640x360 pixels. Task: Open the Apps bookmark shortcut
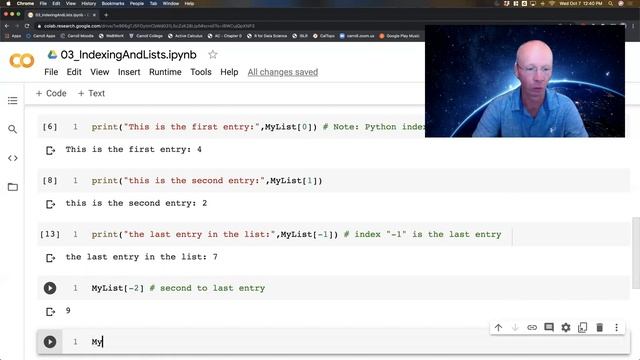point(13,36)
